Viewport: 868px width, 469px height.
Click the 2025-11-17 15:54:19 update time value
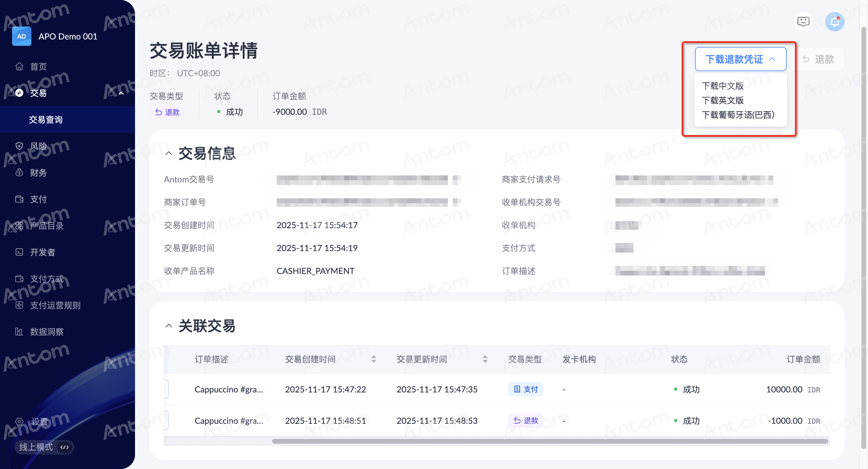click(317, 248)
